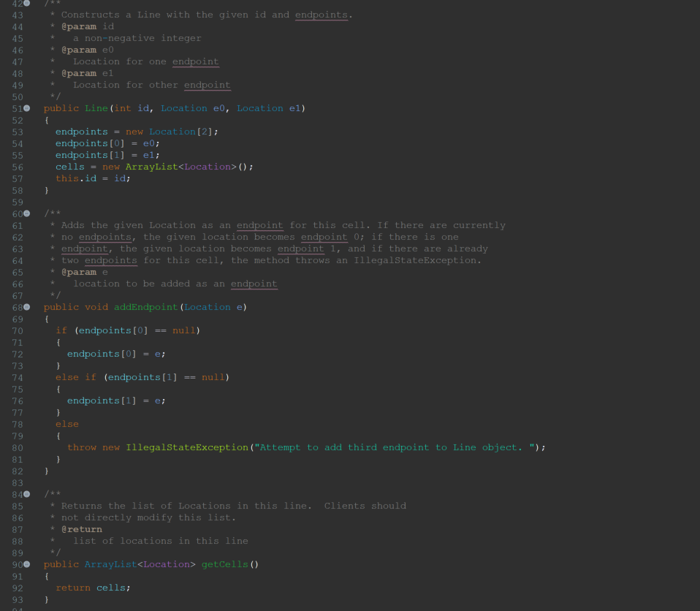Click 'not directly modify this list.' comment
The height and width of the screenshot is (611, 700).
(x=148, y=517)
